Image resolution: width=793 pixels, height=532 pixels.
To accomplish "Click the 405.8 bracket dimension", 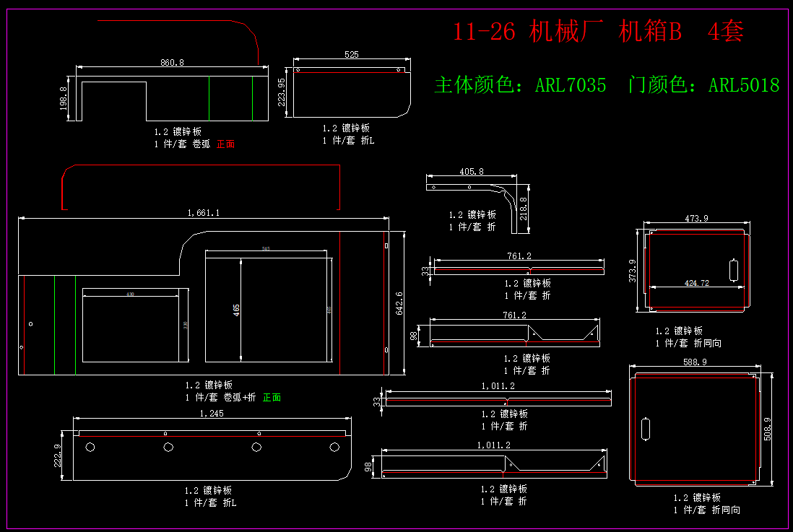I will click(x=472, y=172).
